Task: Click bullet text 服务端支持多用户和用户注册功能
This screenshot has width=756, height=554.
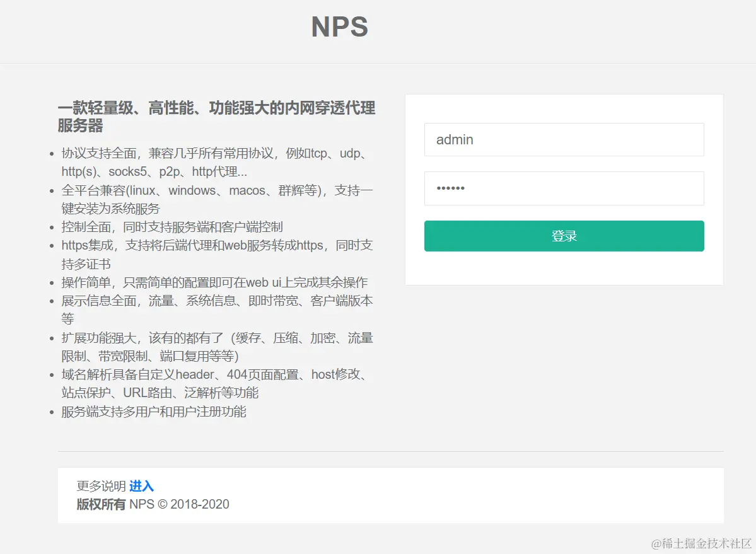Action: (154, 412)
